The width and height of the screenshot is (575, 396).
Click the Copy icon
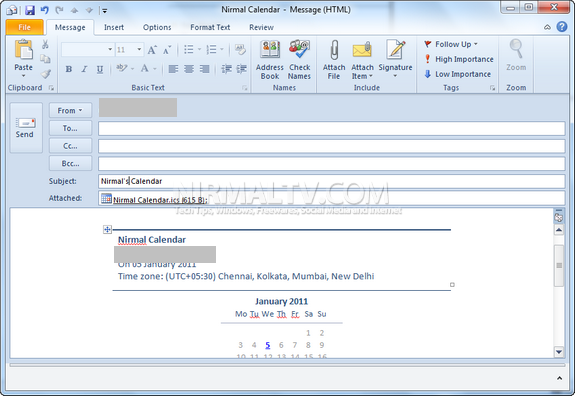click(45, 59)
